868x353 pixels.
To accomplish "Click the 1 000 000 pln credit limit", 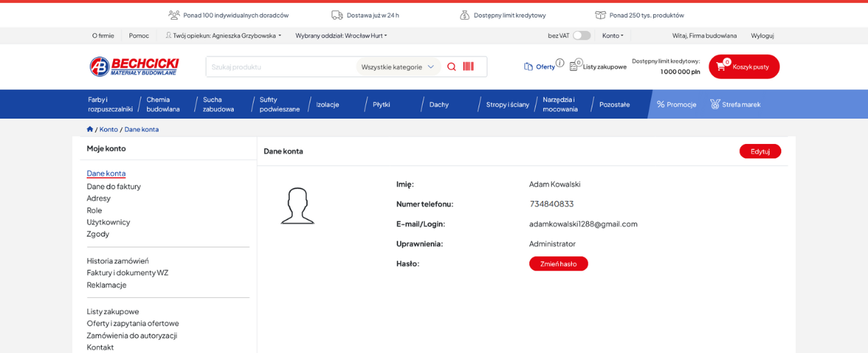I will click(680, 71).
